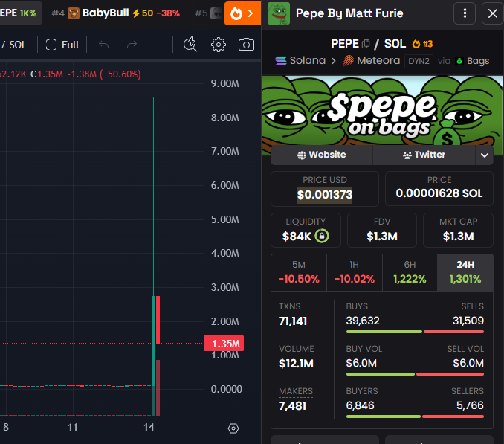This screenshot has width=504, height=444.
Task: Click the PEPE 1K% trending tab
Action: coord(19,13)
